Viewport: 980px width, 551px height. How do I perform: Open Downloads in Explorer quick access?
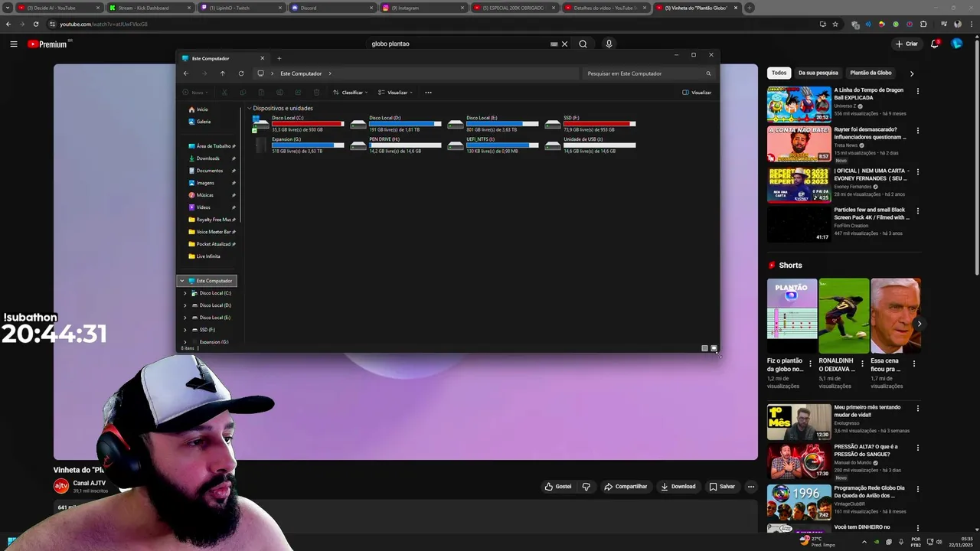click(207, 158)
